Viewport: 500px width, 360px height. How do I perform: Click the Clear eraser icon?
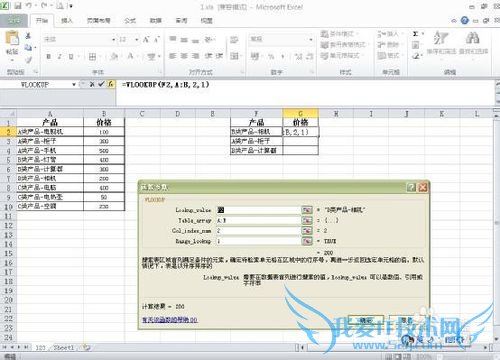click(x=416, y=56)
